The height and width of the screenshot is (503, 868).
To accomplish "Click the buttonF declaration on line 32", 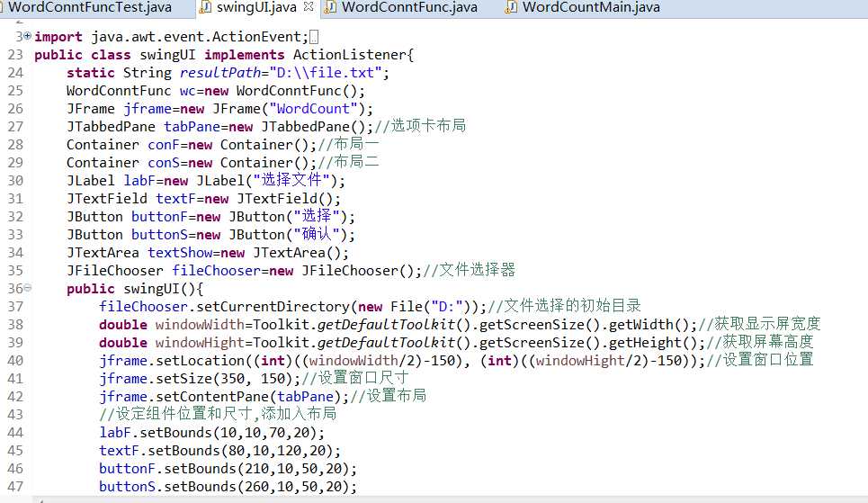I will coord(159,217).
